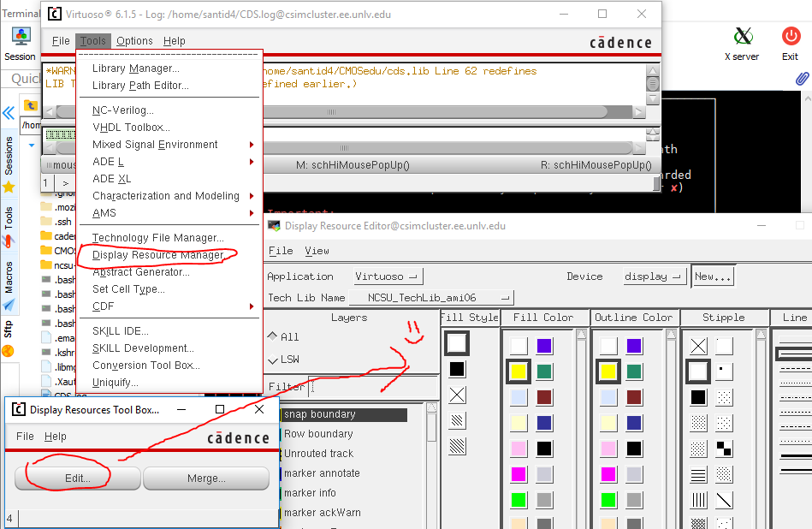The image size is (812, 529).
Task: Open the Session icon in MobaXterm toolbar
Action: click(21, 36)
